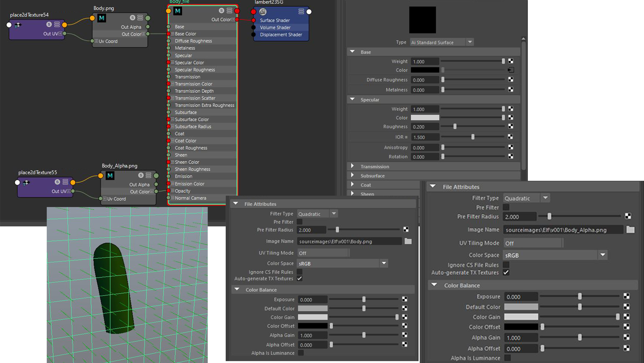Click the M file icon on Body.png node
The image size is (644, 363).
[x=102, y=18]
